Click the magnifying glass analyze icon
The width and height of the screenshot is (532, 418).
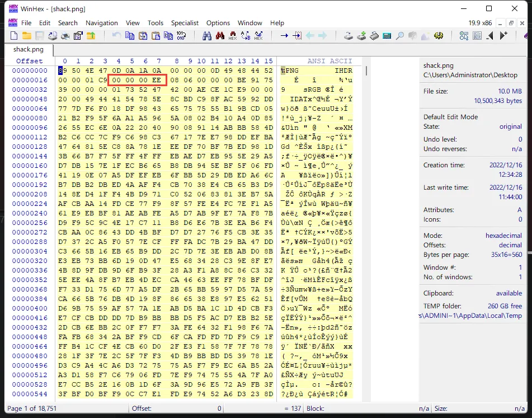pos(400,36)
